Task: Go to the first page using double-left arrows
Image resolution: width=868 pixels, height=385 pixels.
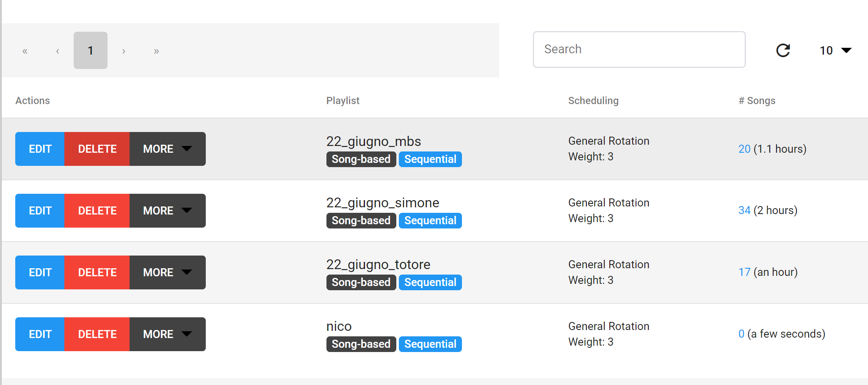Action: pyautogui.click(x=25, y=51)
